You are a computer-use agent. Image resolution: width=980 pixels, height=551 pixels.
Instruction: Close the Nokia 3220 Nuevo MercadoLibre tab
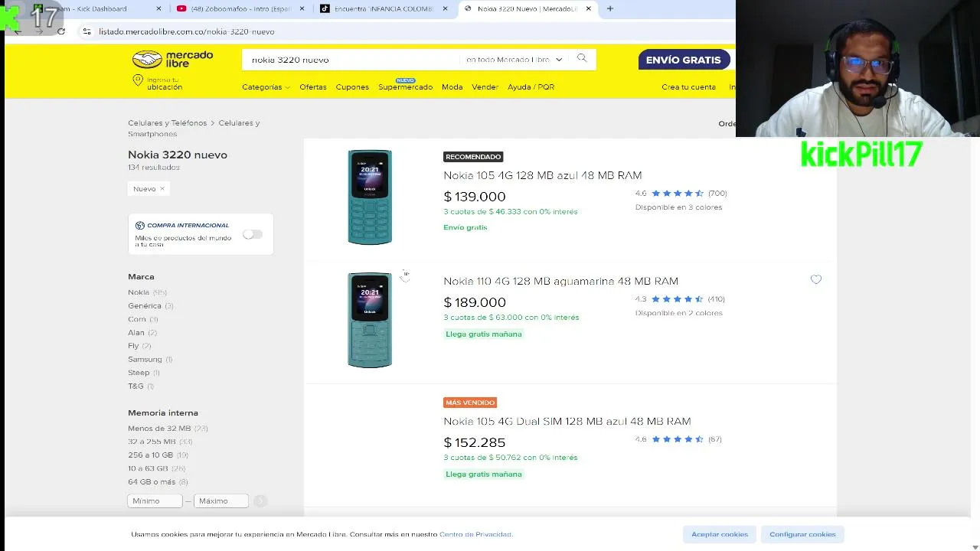[588, 8]
